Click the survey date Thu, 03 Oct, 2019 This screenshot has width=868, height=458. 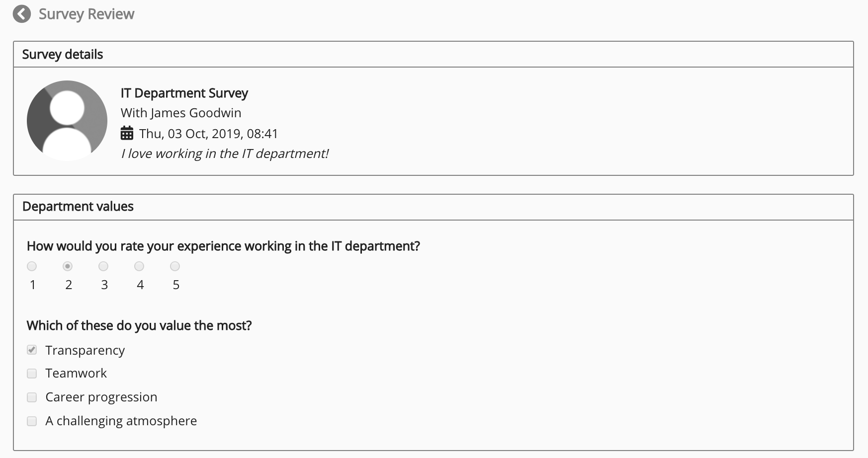coord(208,134)
